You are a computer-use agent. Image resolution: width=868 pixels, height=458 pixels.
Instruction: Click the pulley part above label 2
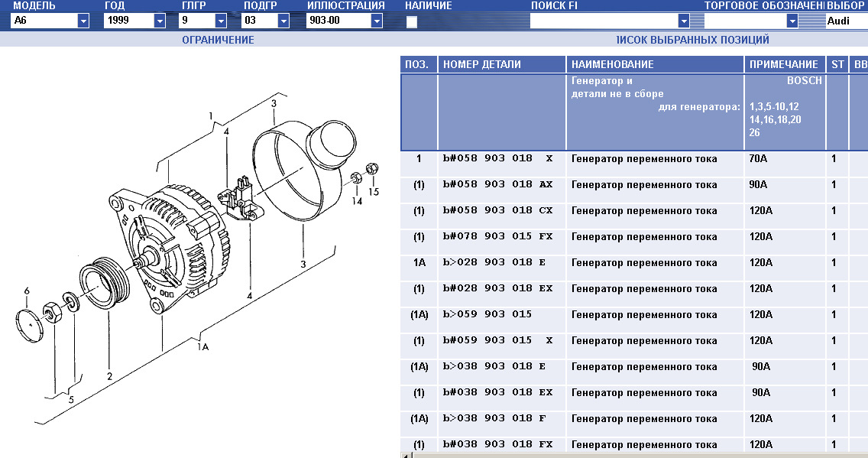(x=105, y=285)
